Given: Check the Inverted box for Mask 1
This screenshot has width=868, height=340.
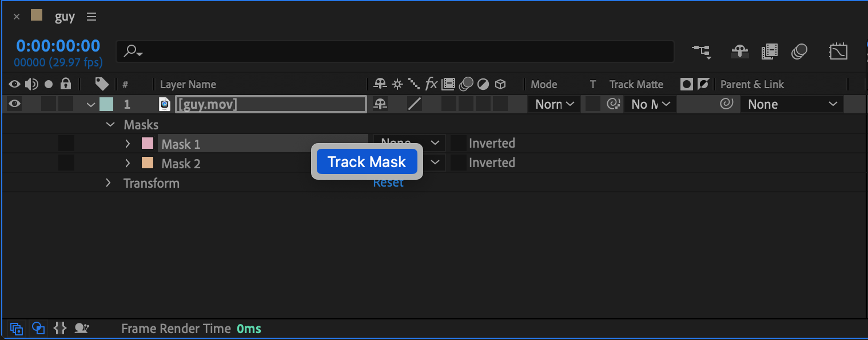Looking at the screenshot, I should coord(458,143).
